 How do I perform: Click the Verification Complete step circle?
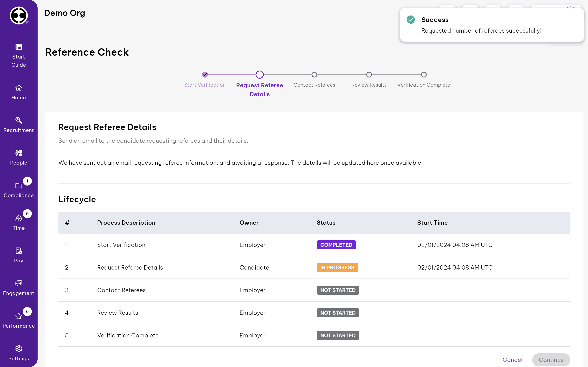(423, 74)
